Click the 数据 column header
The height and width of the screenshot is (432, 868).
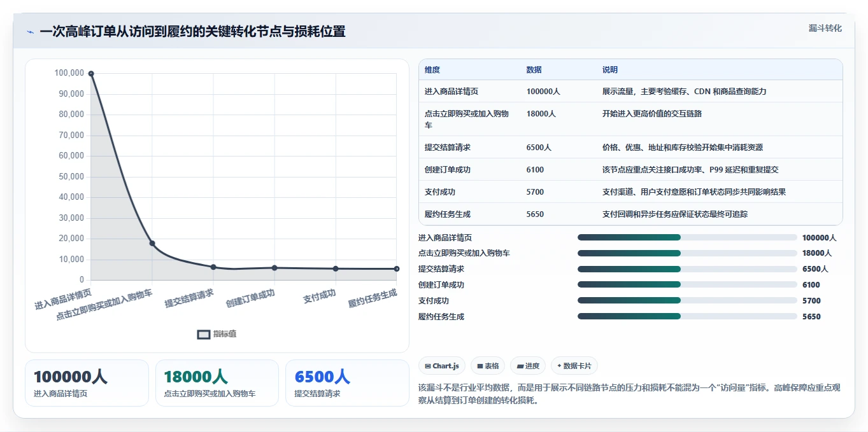coord(534,70)
